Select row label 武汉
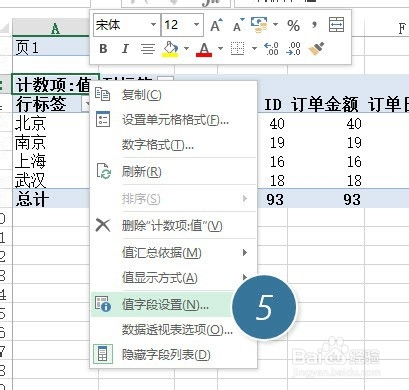The height and width of the screenshot is (390, 409). tap(31, 180)
